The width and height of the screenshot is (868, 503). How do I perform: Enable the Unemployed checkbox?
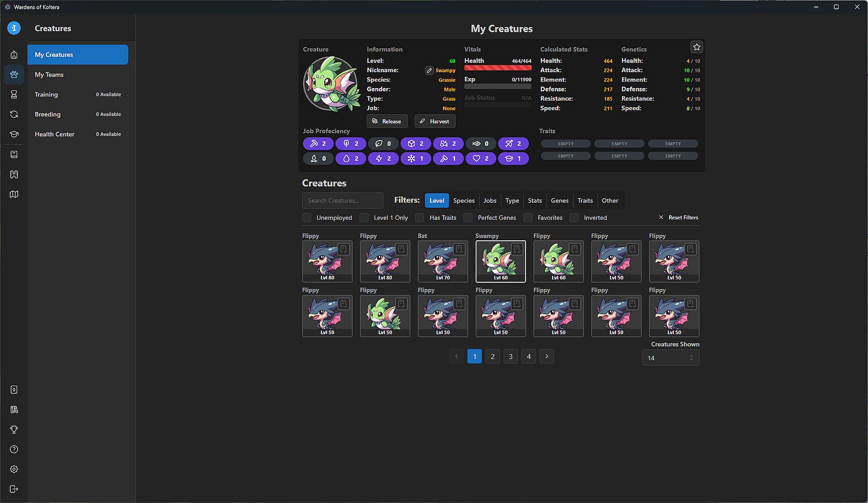click(307, 218)
